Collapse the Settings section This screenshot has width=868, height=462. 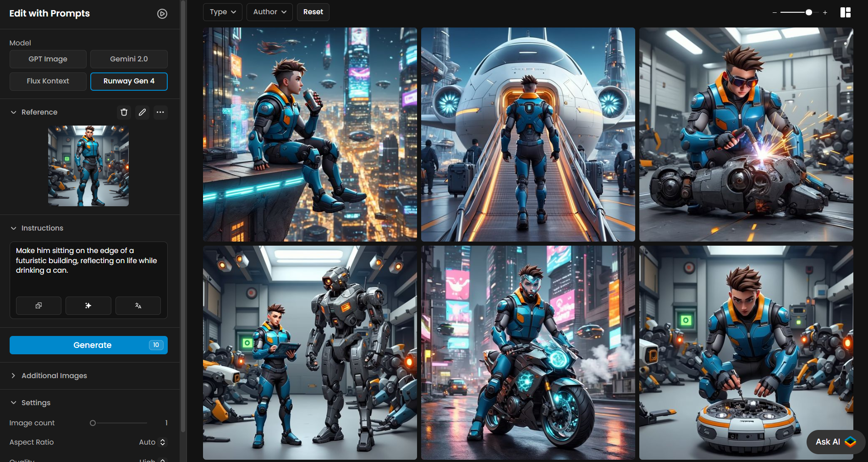[13, 403]
